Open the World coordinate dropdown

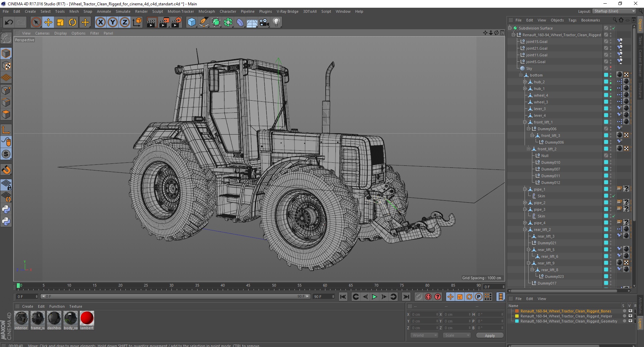tap(424, 335)
